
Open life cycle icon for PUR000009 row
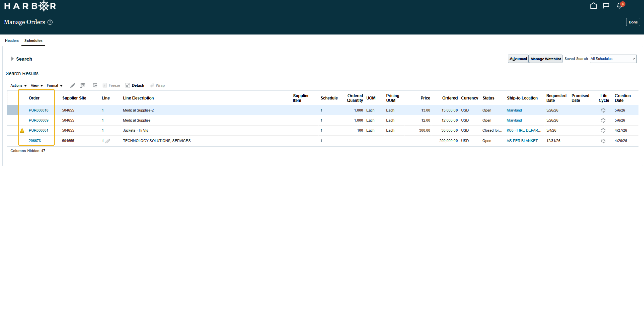(x=603, y=120)
